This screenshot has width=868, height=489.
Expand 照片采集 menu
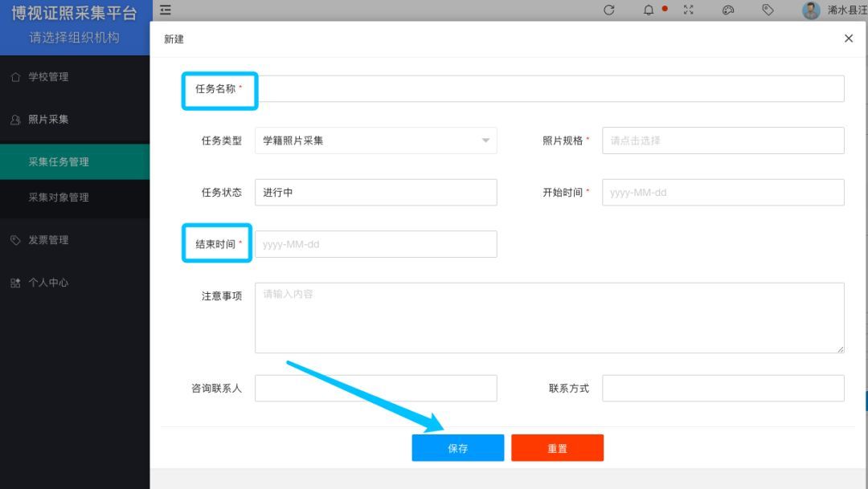pos(75,120)
